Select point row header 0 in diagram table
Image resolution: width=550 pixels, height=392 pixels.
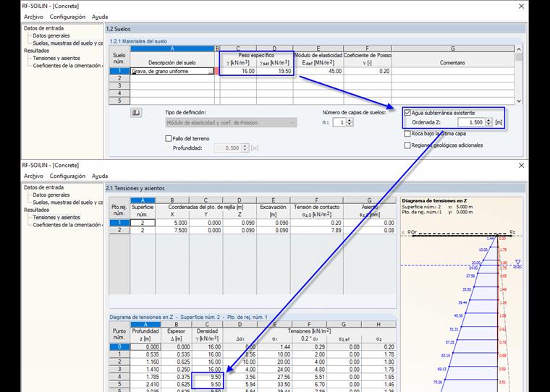pos(119,346)
